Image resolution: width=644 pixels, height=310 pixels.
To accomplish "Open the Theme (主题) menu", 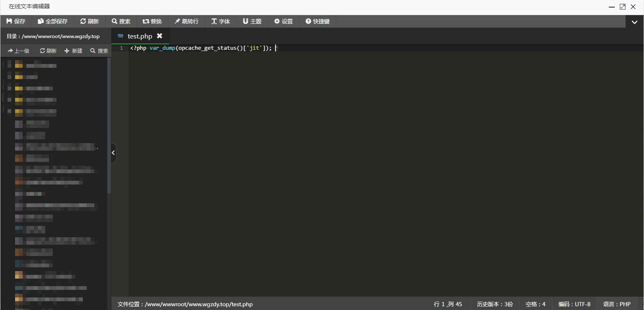I will pos(252,21).
